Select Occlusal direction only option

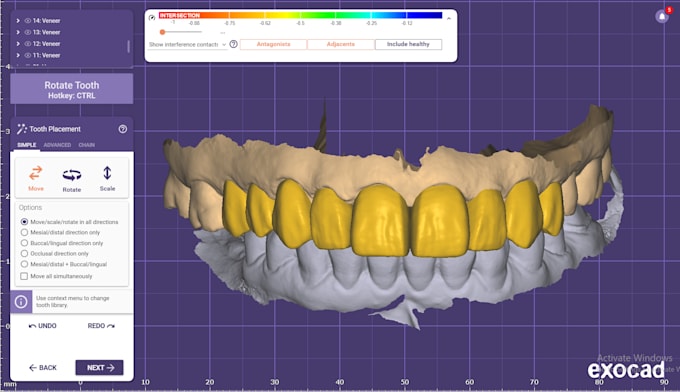point(24,254)
